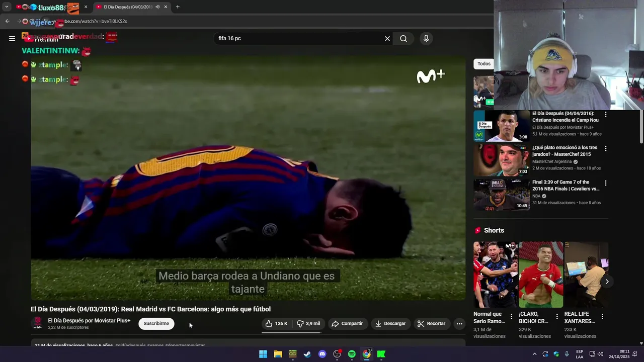This screenshot has height=362, width=644.
Task: Click 'Final 3:39 of Game 7' video title
Action: point(566,186)
